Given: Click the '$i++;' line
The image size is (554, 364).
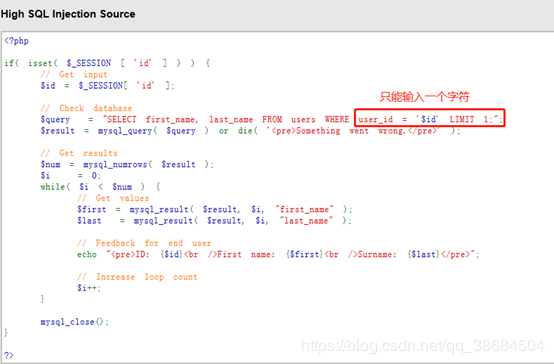Looking at the screenshot, I should (89, 288).
